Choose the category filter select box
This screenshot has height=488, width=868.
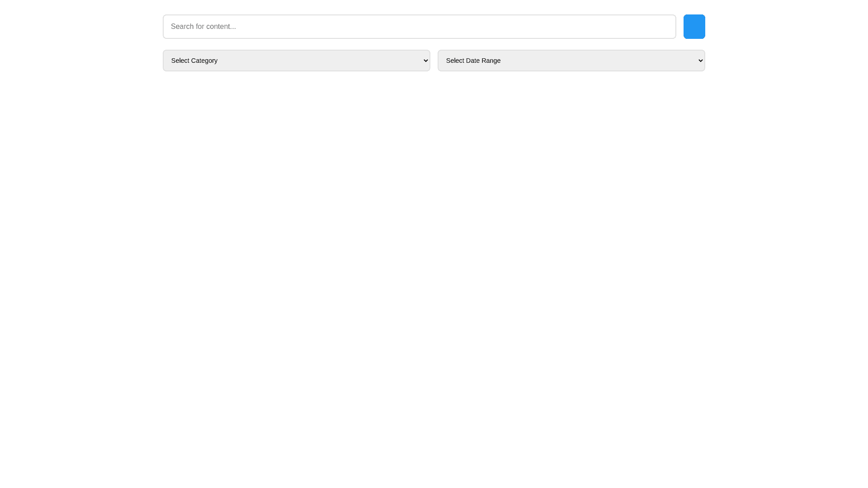coord(296,61)
